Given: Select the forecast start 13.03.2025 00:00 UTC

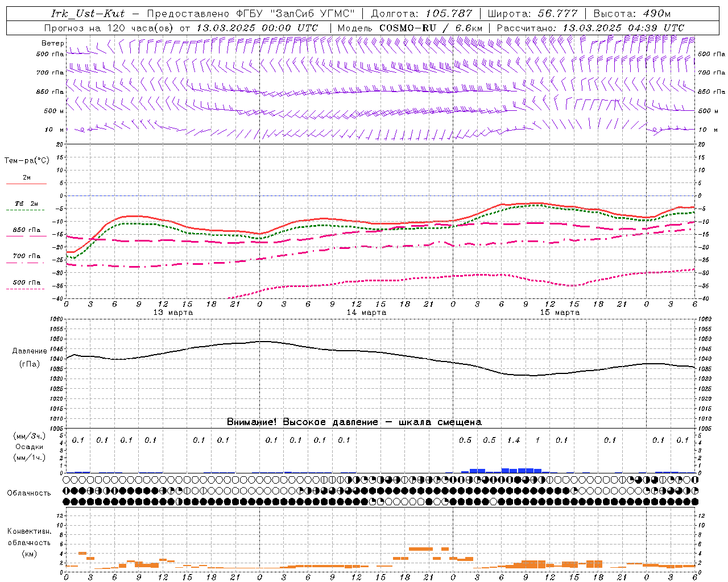Looking at the screenshot, I should [257, 27].
